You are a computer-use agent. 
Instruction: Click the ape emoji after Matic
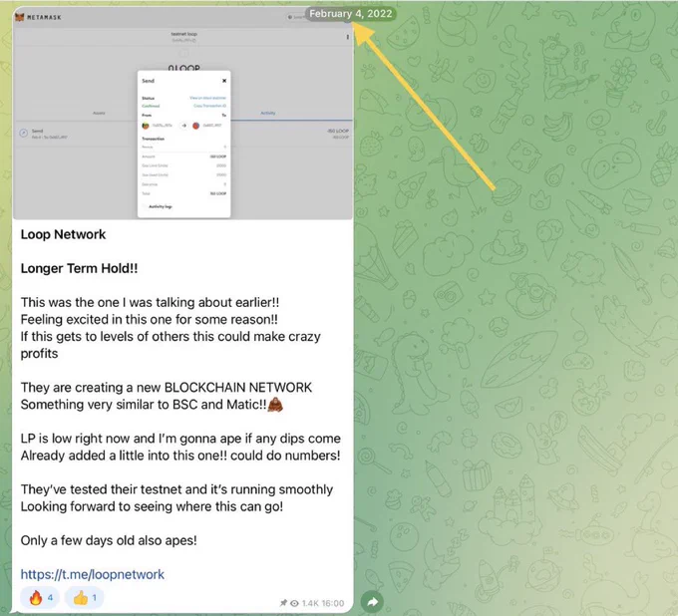coord(275,405)
